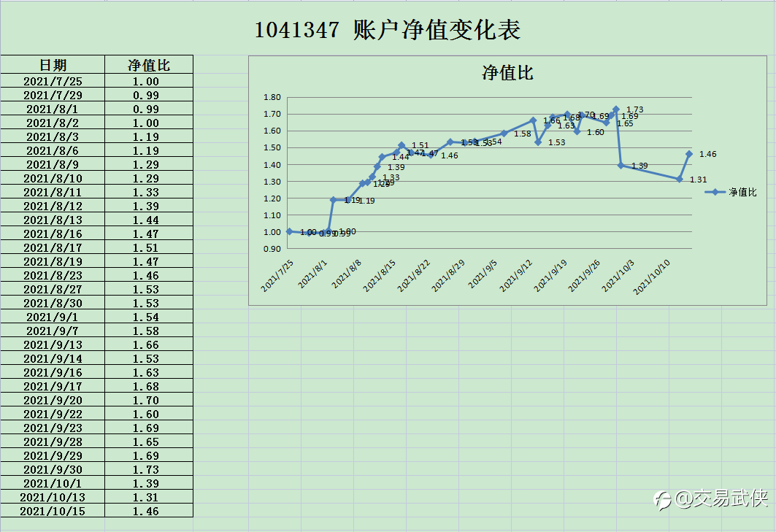Screen dimensions: 776x532
Task: Select the date cell 2021/9/28
Action: click(x=53, y=442)
